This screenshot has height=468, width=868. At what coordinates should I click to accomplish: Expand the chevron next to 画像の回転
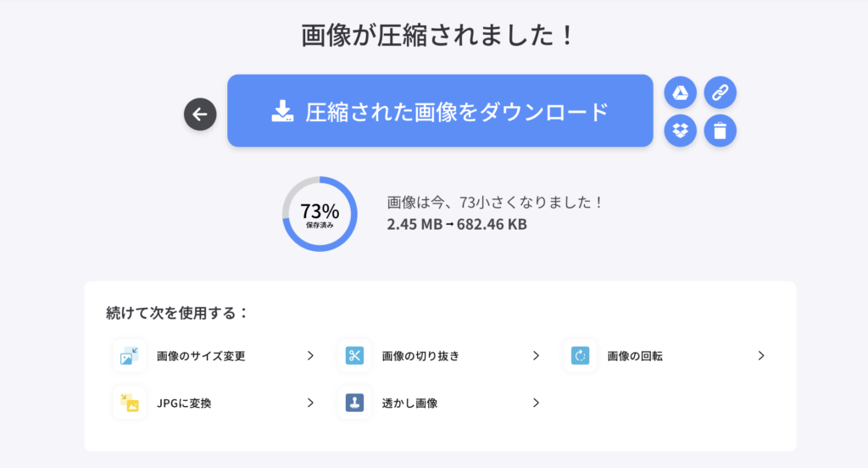pyautogui.click(x=761, y=356)
